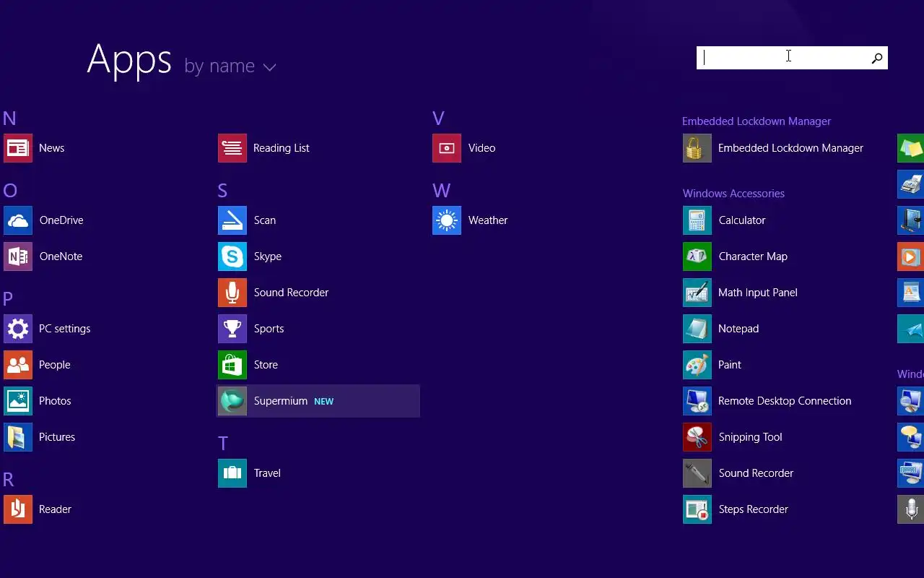Image resolution: width=924 pixels, height=578 pixels.
Task: Open the Store shopping bag icon
Action: point(232,365)
